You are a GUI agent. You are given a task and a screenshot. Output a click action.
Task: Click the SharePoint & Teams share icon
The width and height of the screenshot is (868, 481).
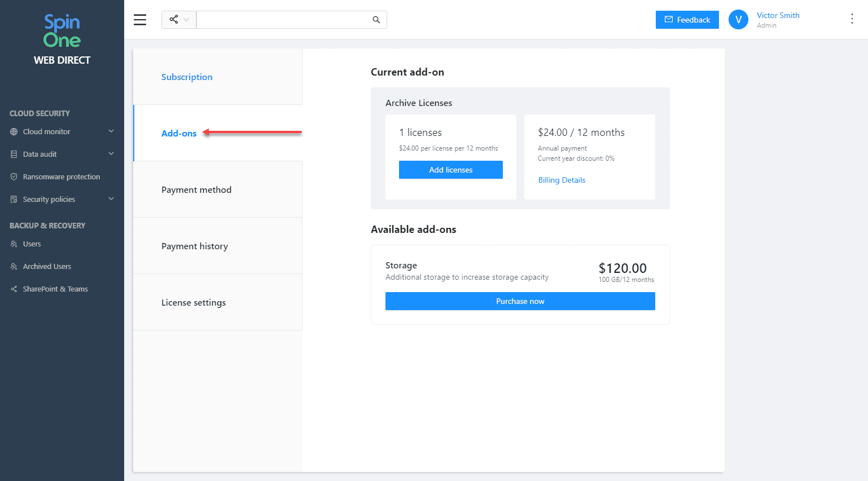(14, 289)
